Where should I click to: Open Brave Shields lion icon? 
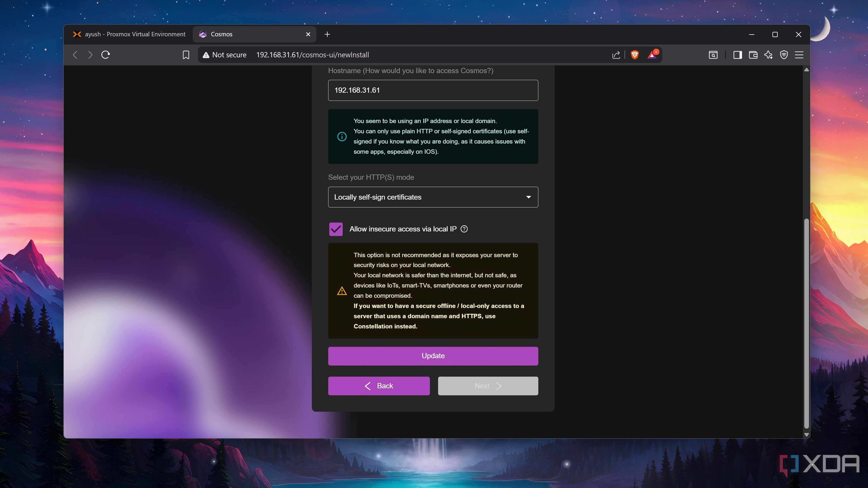coord(635,54)
